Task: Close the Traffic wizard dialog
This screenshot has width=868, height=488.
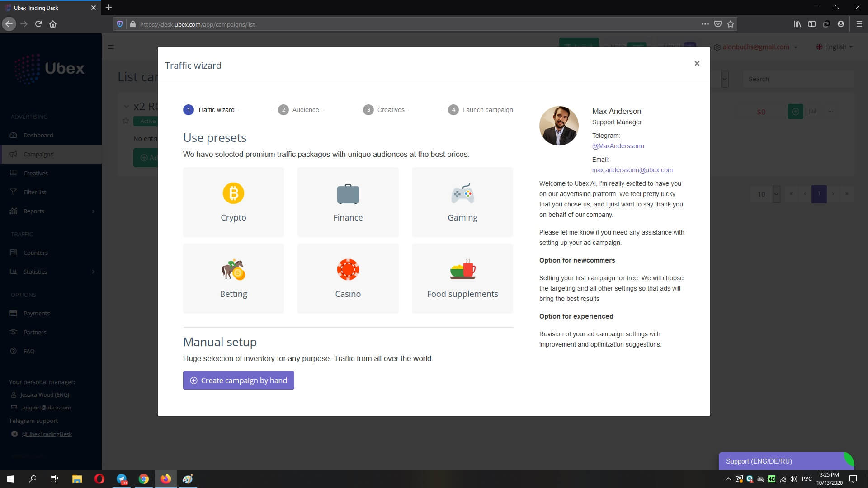Action: (697, 64)
